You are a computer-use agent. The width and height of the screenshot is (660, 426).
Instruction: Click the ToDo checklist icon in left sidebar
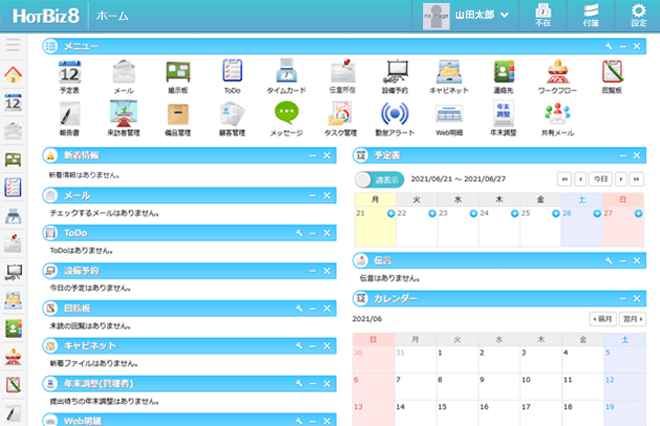[x=13, y=188]
